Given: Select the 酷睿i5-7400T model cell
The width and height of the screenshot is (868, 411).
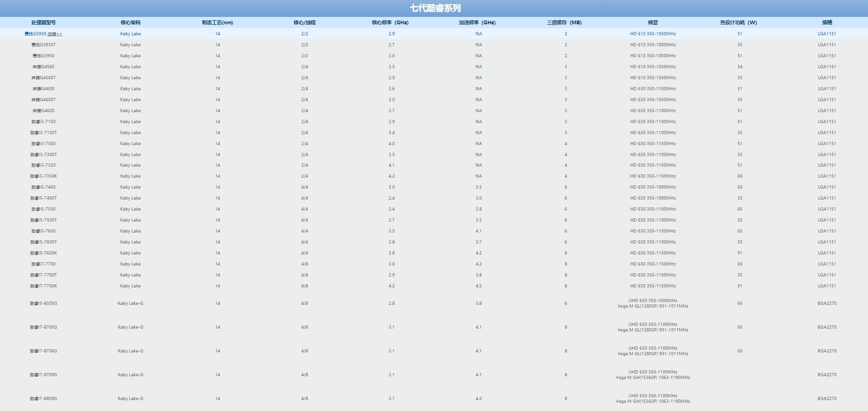Looking at the screenshot, I should [x=43, y=198].
